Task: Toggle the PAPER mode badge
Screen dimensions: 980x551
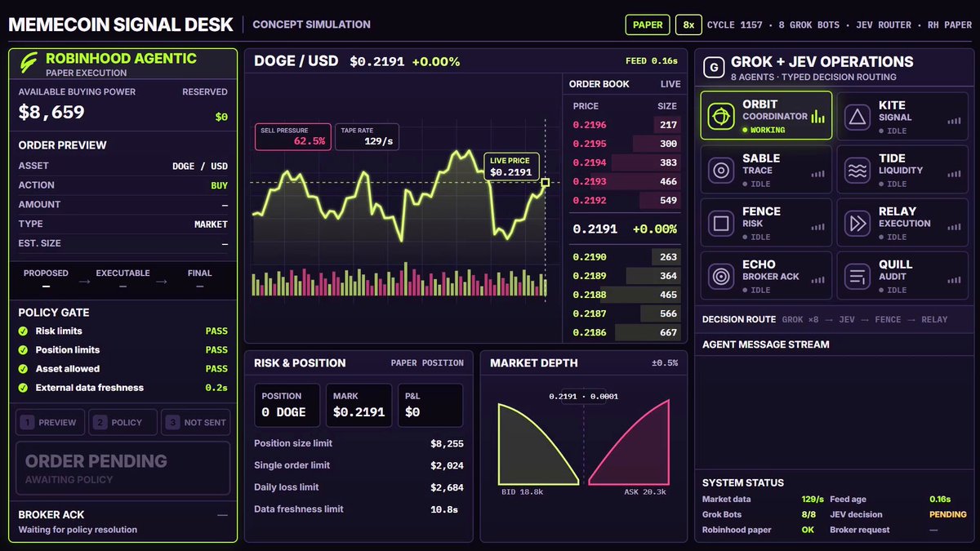Action: tap(648, 24)
